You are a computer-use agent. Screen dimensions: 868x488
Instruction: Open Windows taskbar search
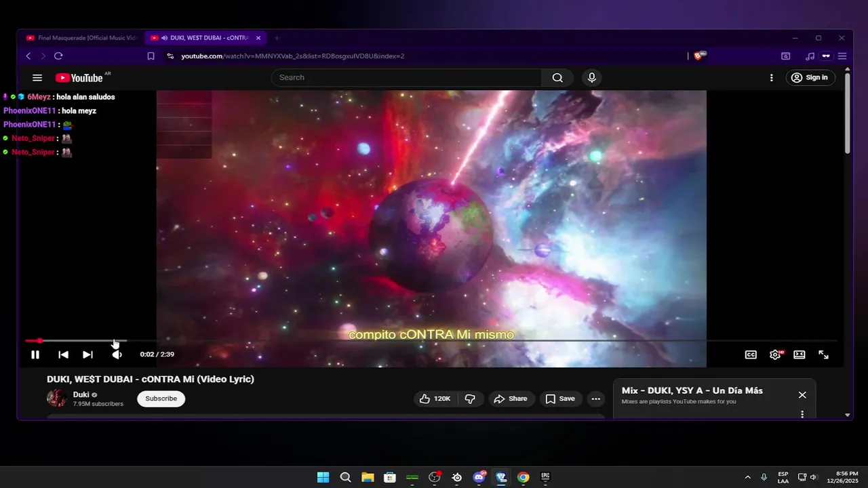pyautogui.click(x=345, y=477)
